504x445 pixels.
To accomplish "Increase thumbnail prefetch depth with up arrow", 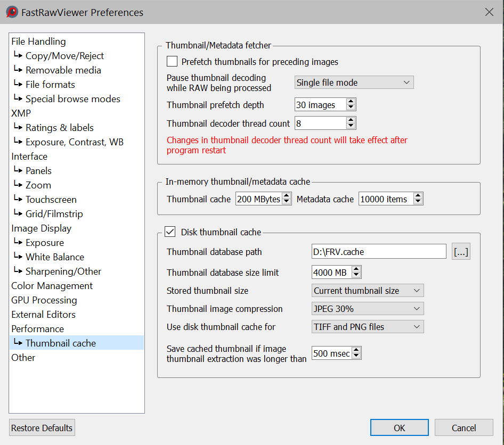I will [x=351, y=102].
